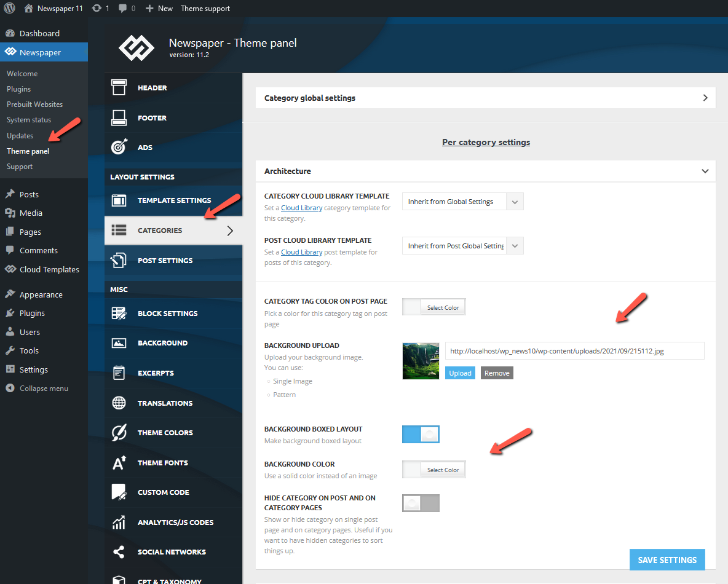Screen dimensions: 728x584
Task: Click the Comments icon in the sidebar
Action: point(10,250)
